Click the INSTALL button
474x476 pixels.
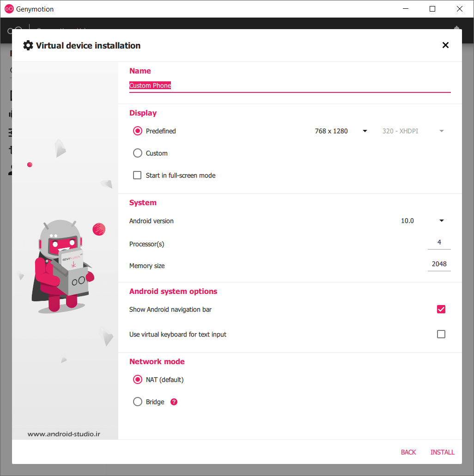442,452
